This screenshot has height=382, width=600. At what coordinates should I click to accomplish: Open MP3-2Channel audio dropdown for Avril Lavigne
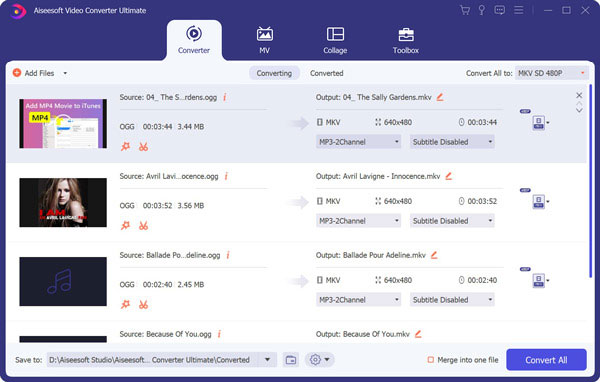(358, 221)
